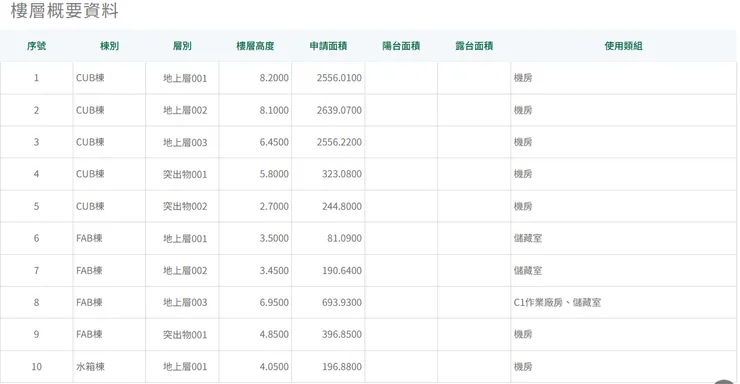Click floor height 6.9500
The width and height of the screenshot is (740, 384).
pos(274,302)
